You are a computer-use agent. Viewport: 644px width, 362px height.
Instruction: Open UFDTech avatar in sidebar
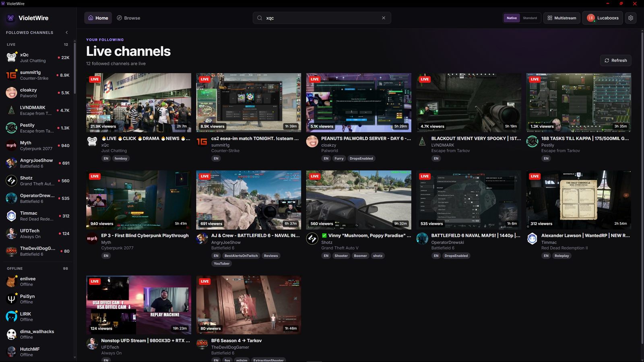(x=11, y=234)
